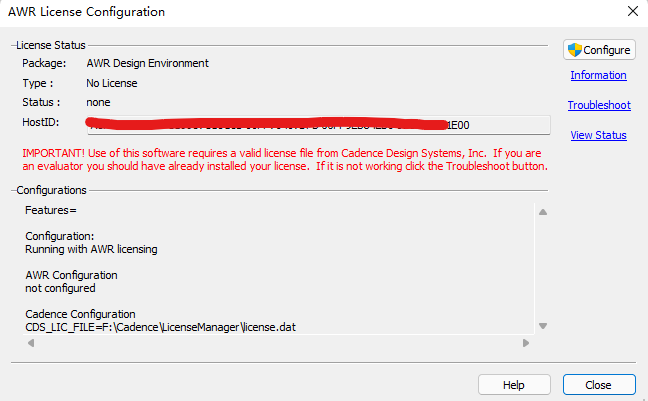Image resolution: width=648 pixels, height=401 pixels.
Task: Click the CDS_LIC_FILE path line
Action: pos(160,327)
